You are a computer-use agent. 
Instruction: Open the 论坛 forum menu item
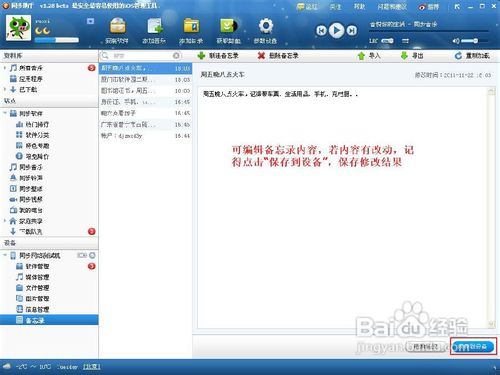[x=307, y=7]
